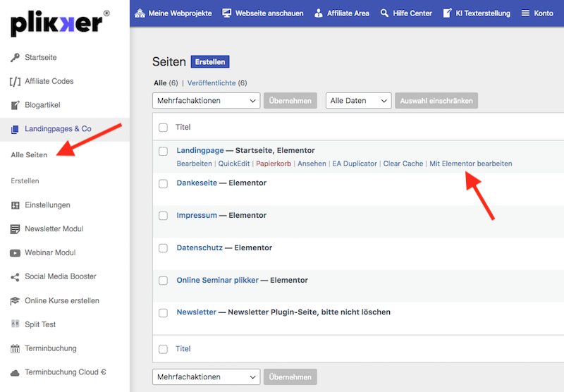Open the top Mehrfachaktionen dropdown
This screenshot has width=564, height=392.
[x=206, y=101]
